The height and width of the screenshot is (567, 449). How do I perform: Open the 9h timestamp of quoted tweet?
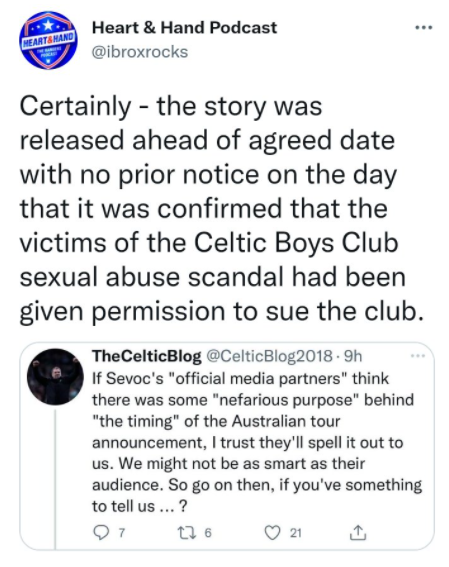point(352,356)
